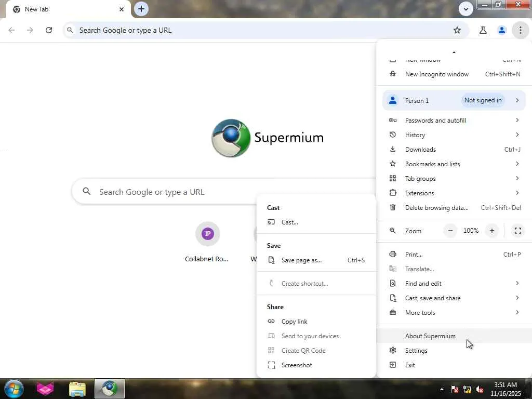Close the New Tab tab
This screenshot has width=532, height=399.
tap(122, 9)
